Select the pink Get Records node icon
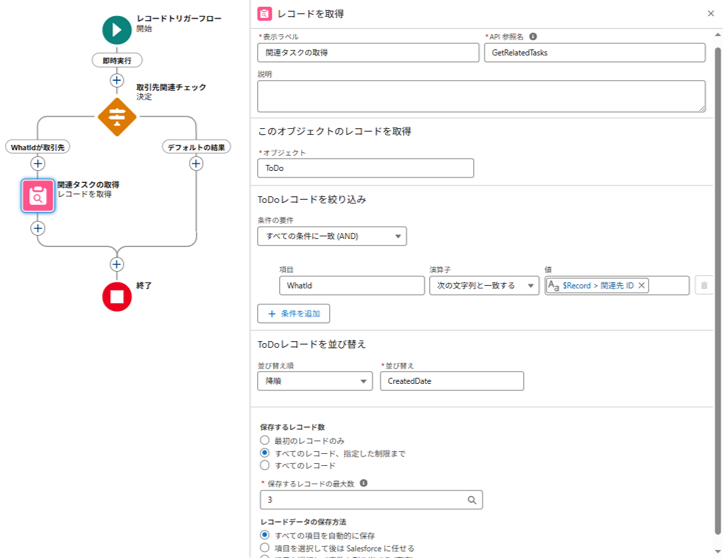The image size is (723, 558). (x=38, y=196)
